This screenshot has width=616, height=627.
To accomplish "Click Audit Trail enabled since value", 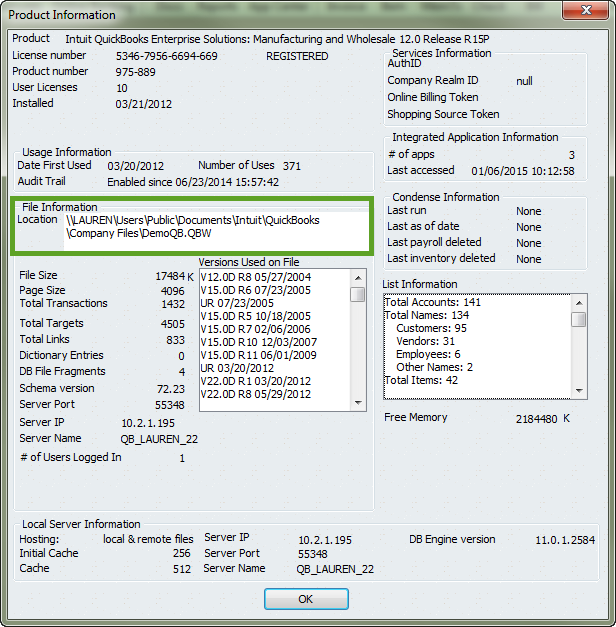I will coord(193,182).
